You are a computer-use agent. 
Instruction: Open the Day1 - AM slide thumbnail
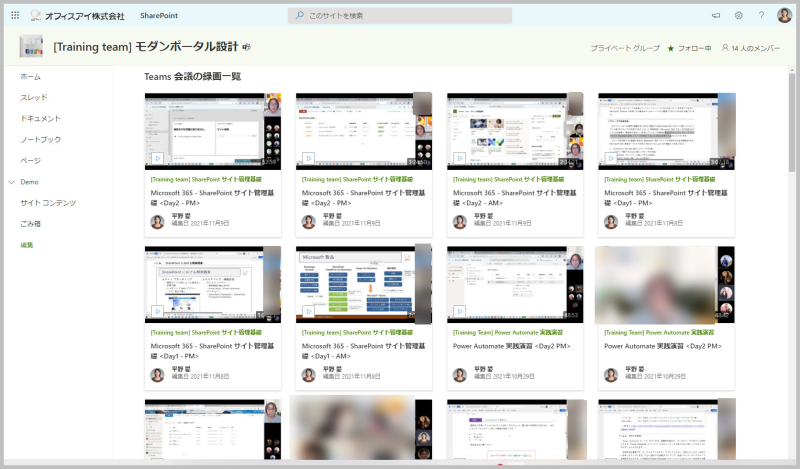click(x=364, y=284)
